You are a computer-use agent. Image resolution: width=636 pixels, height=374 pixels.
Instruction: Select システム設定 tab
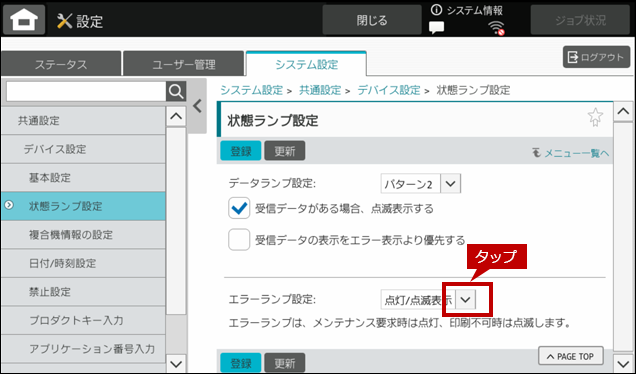pyautogui.click(x=306, y=64)
